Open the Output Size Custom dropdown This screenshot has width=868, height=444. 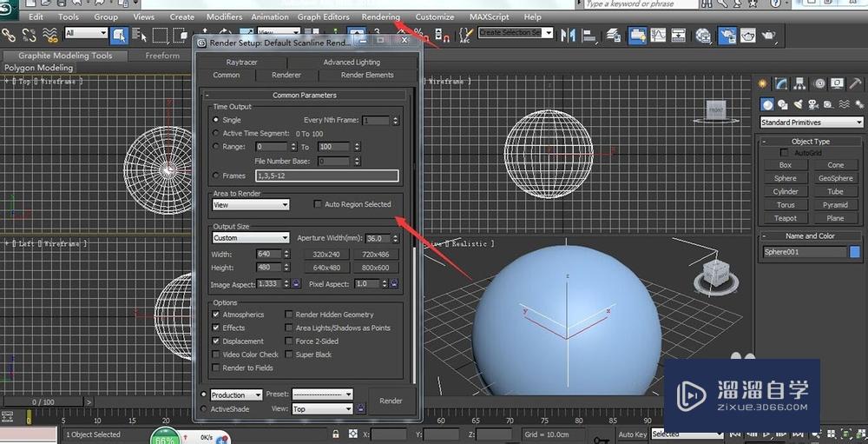(251, 238)
